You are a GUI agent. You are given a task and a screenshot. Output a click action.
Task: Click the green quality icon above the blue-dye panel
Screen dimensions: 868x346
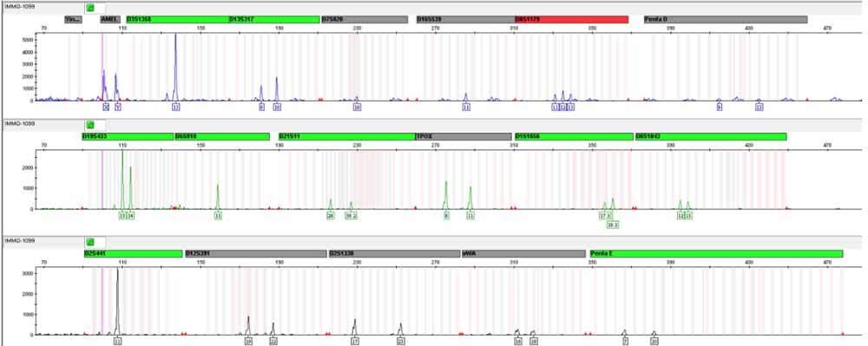(91, 8)
